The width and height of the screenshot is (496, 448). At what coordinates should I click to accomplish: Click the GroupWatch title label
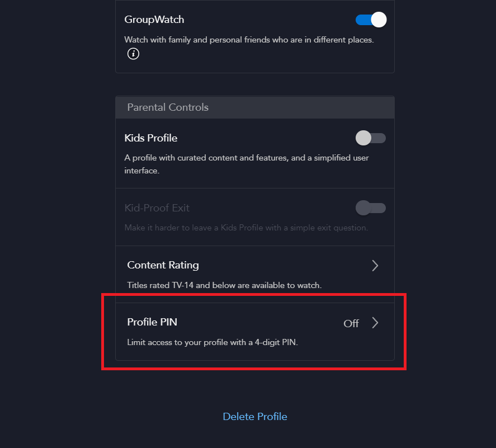tap(154, 20)
